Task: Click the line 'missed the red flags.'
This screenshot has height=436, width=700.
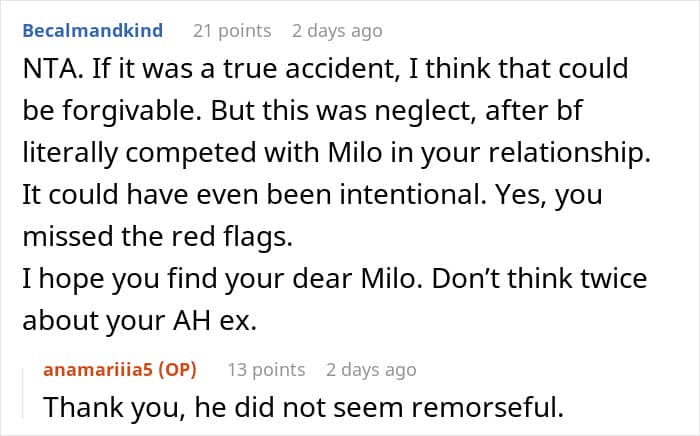Action: click(157, 237)
